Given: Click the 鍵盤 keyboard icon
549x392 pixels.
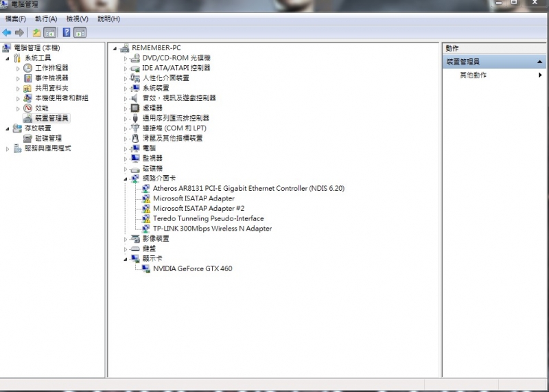Looking at the screenshot, I should pos(135,249).
